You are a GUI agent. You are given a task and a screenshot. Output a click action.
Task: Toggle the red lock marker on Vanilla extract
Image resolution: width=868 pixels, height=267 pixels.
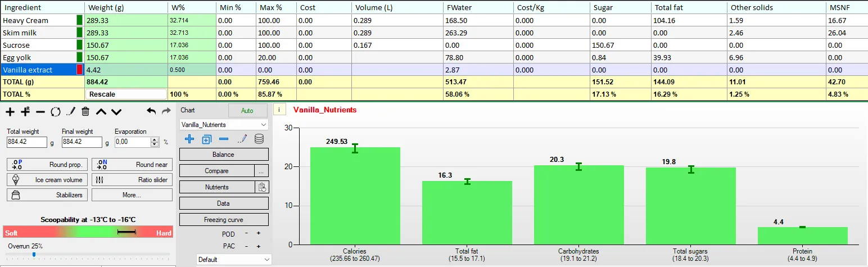coord(79,70)
